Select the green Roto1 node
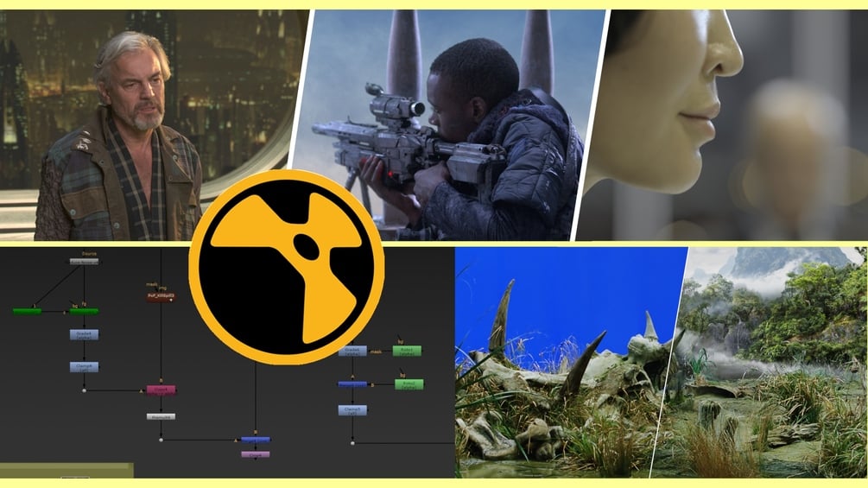The height and width of the screenshot is (488, 868). (407, 351)
